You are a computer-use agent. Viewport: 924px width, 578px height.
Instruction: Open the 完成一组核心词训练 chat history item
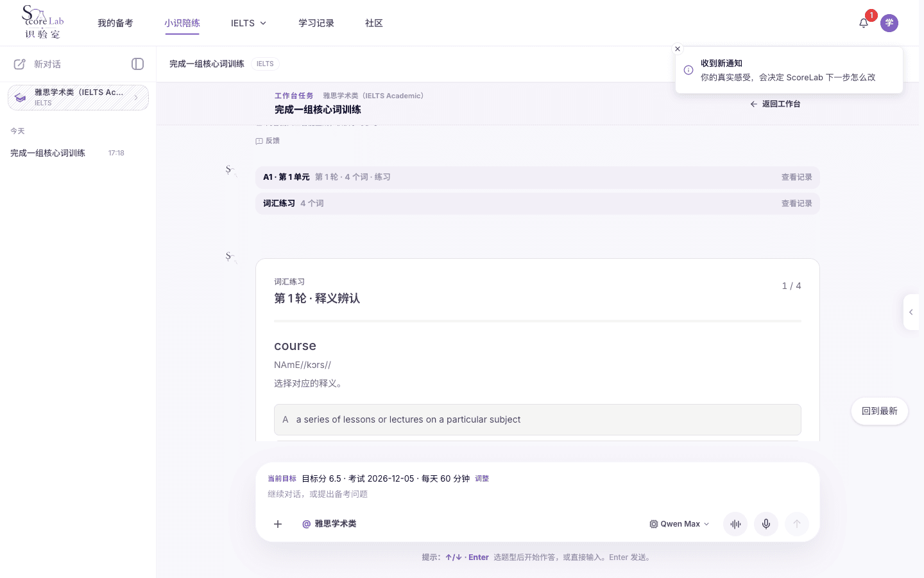pos(78,153)
